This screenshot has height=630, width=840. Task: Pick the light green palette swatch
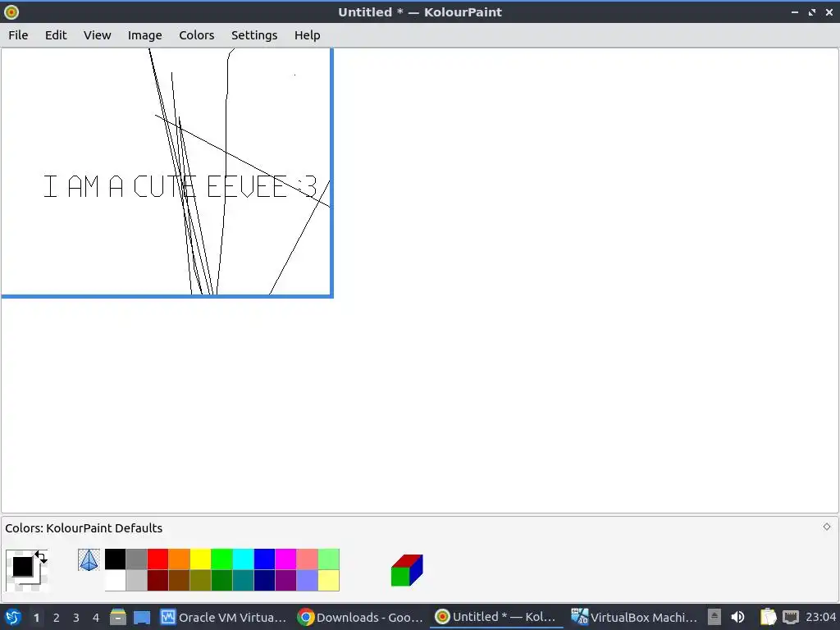[x=328, y=559]
